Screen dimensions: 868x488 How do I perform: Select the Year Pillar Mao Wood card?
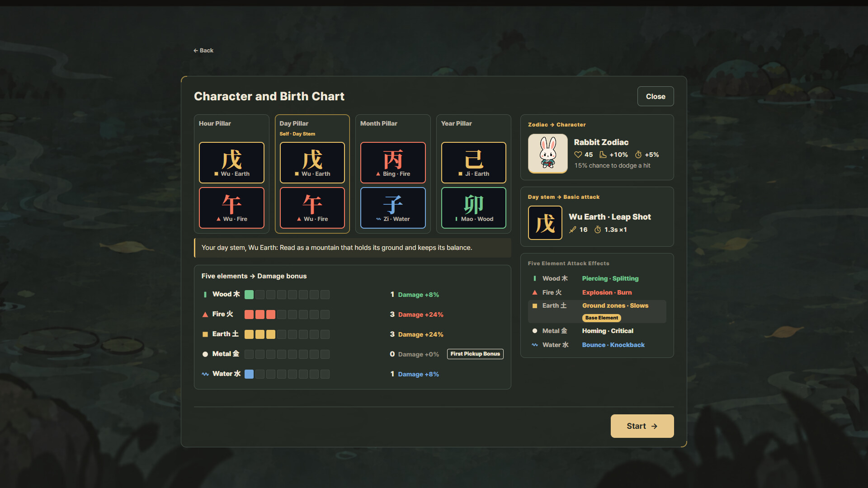coord(474,208)
